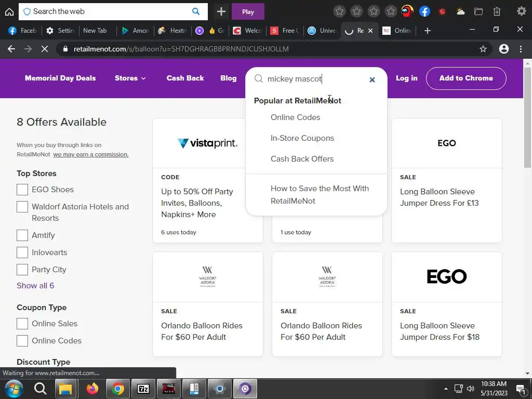Bookmark this page with the star
Image resolution: width=532 pixels, height=399 pixels.
(483, 49)
